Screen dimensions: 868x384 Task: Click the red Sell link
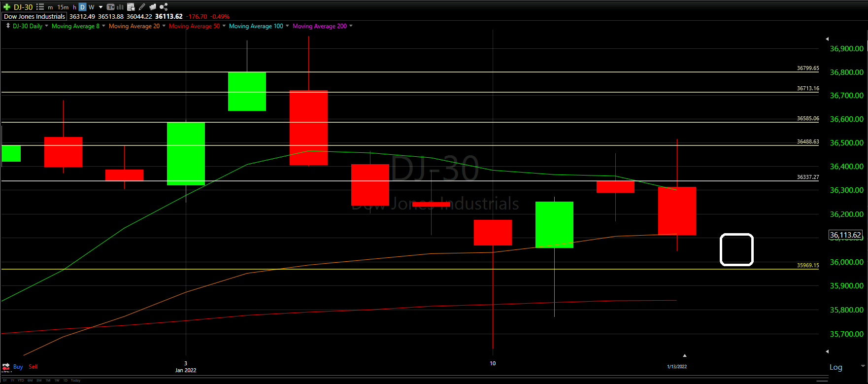pyautogui.click(x=33, y=367)
